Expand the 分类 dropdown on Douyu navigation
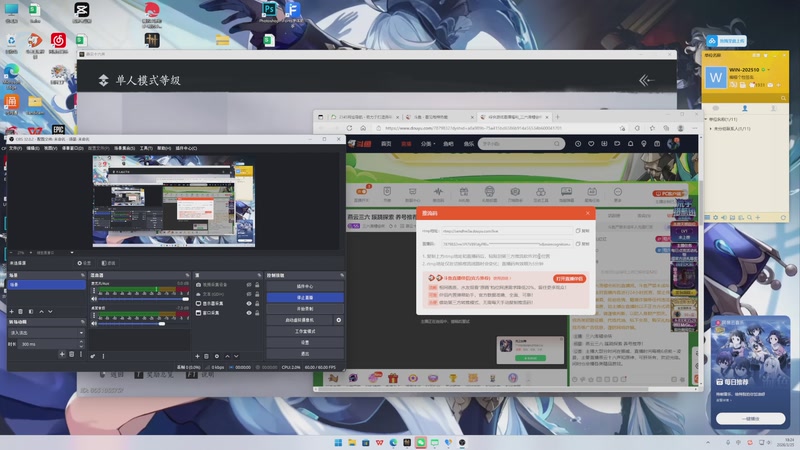Image resolution: width=800 pixels, height=450 pixels. pyautogui.click(x=428, y=144)
